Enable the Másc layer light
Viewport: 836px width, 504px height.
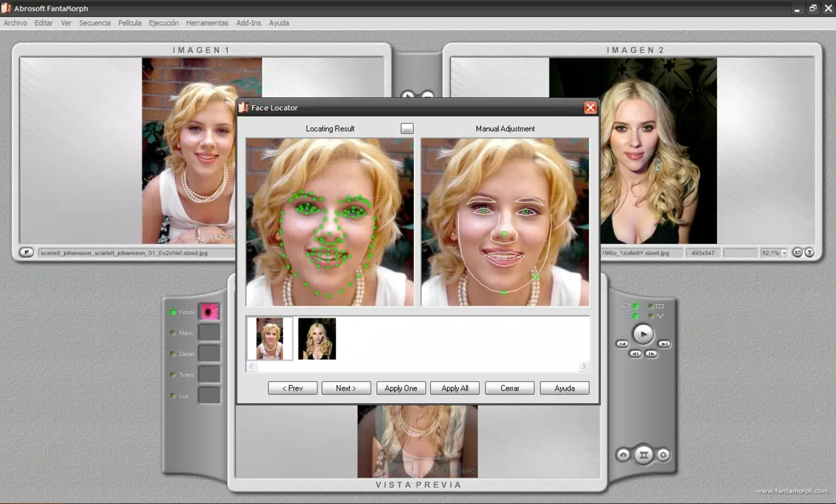point(173,333)
